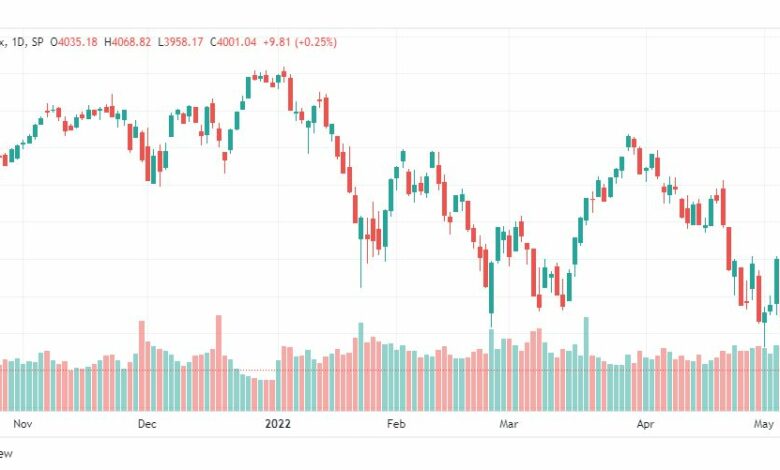Image resolution: width=780 pixels, height=470 pixels.
Task: Click the highest candle near early January 2022
Action: coord(284,74)
